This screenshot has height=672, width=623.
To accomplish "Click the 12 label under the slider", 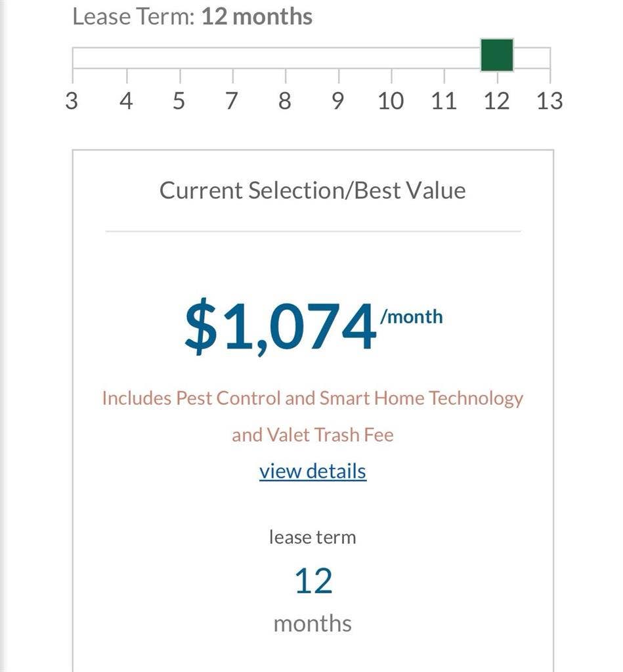I will click(x=497, y=101).
